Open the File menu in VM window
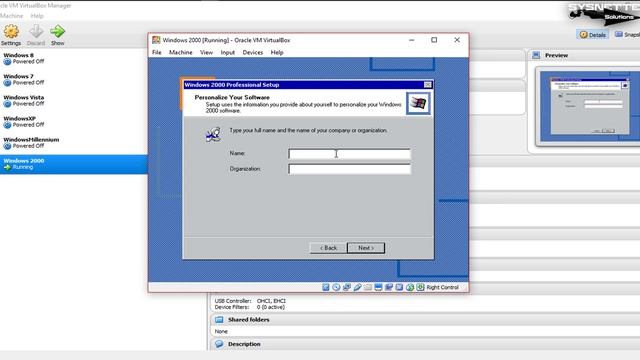The height and width of the screenshot is (360, 640). click(157, 53)
